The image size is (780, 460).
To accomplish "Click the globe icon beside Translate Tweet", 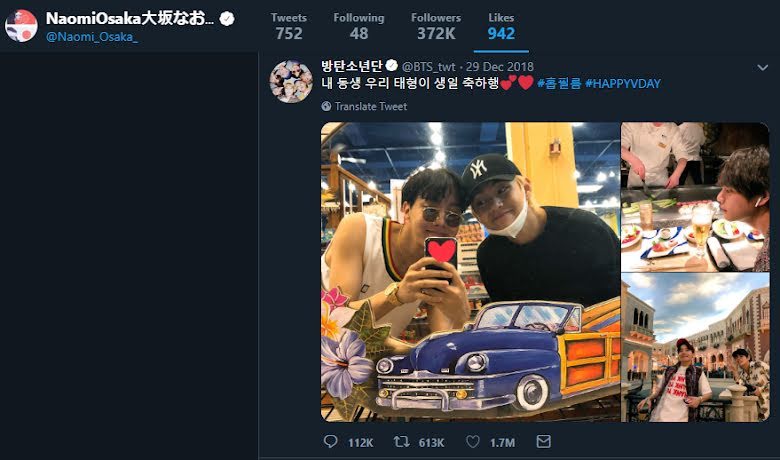I will (326, 106).
